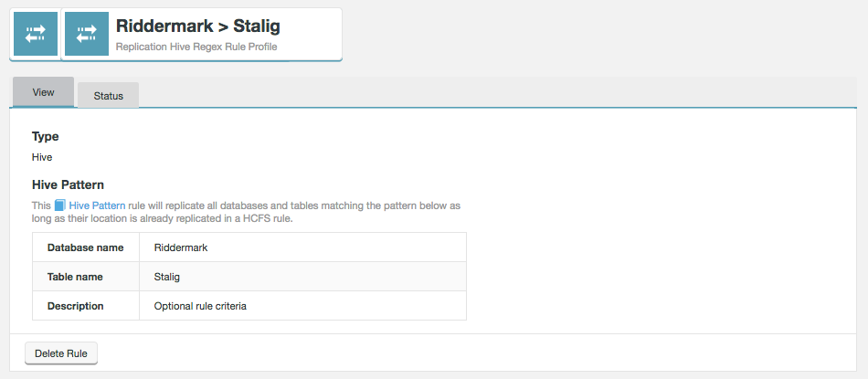The height and width of the screenshot is (379, 868).
Task: Select the Database name label cell
Action: click(85, 247)
